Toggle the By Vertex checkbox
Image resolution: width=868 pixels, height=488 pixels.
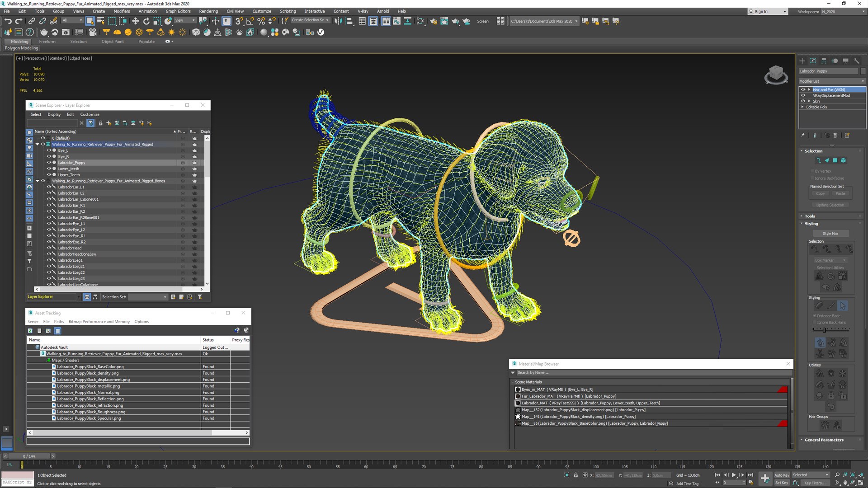click(x=812, y=171)
